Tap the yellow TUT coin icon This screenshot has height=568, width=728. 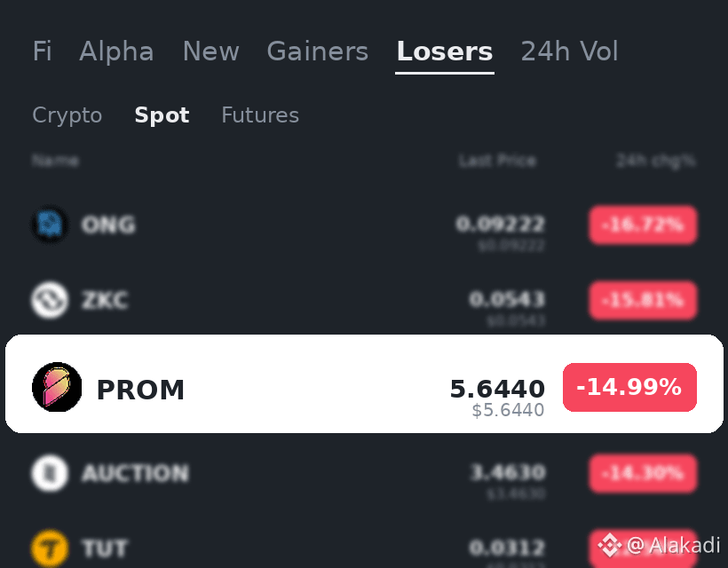click(50, 548)
